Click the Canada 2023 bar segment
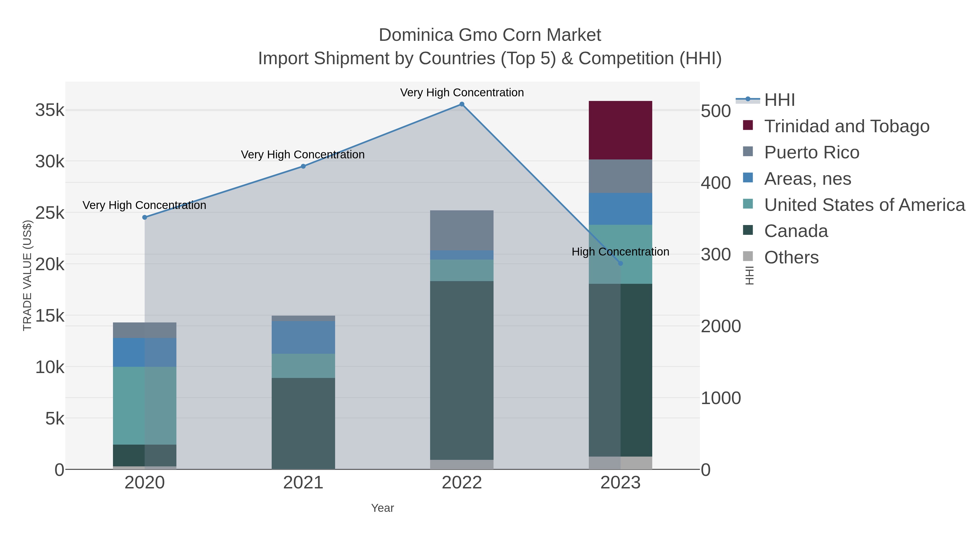The width and height of the screenshot is (980, 551). [x=620, y=370]
